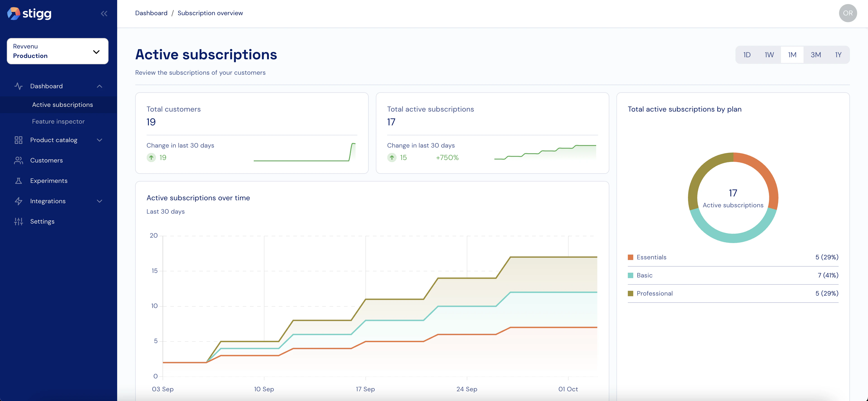Screen dimensions: 868x401
Task: Click the Customers people icon
Action: coord(19,160)
